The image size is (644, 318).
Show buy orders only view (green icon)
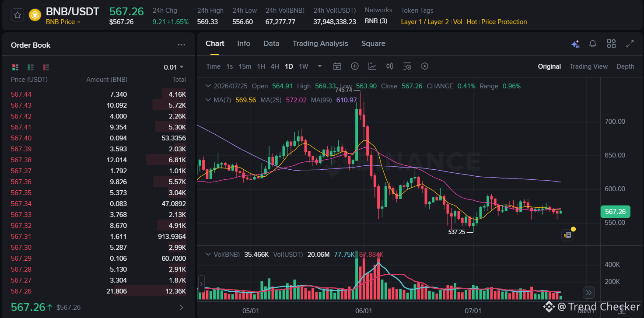[31, 67]
